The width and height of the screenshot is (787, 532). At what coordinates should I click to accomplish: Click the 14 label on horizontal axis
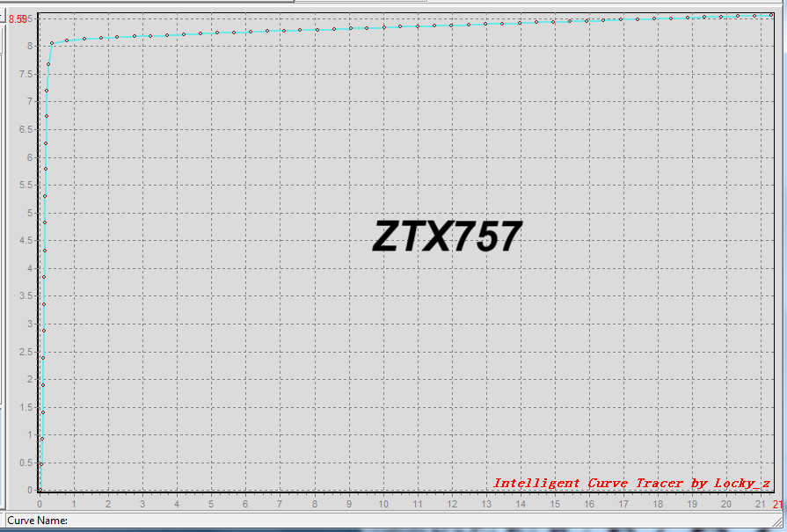point(521,504)
